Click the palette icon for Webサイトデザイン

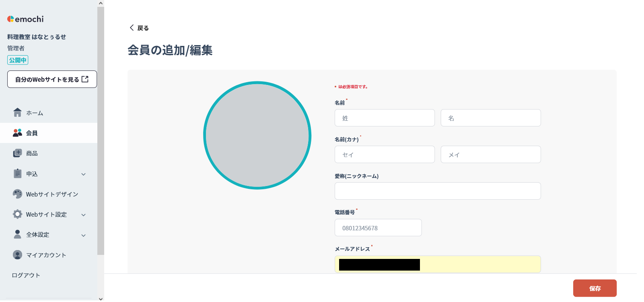click(x=17, y=194)
